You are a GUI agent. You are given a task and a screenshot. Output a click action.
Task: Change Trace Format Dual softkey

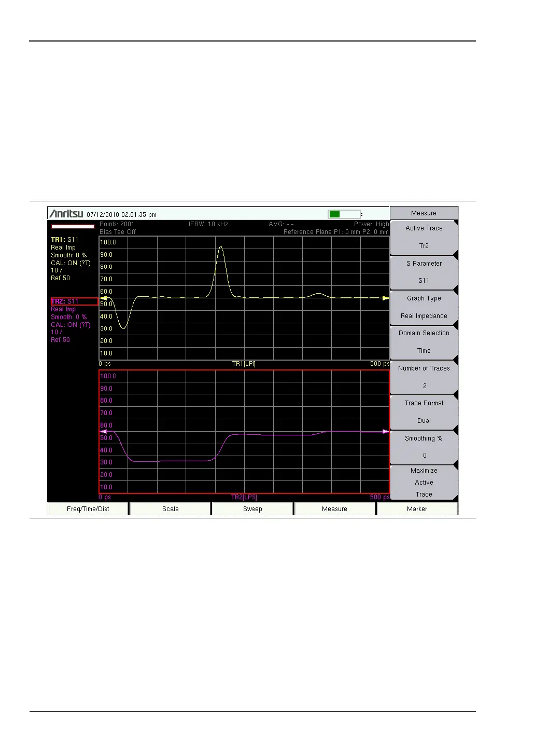[x=424, y=412]
